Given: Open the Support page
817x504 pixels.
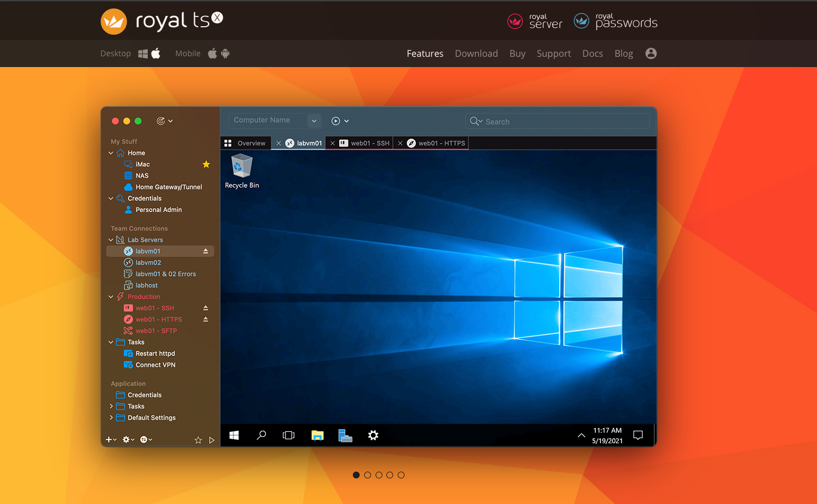Looking at the screenshot, I should 553,53.
